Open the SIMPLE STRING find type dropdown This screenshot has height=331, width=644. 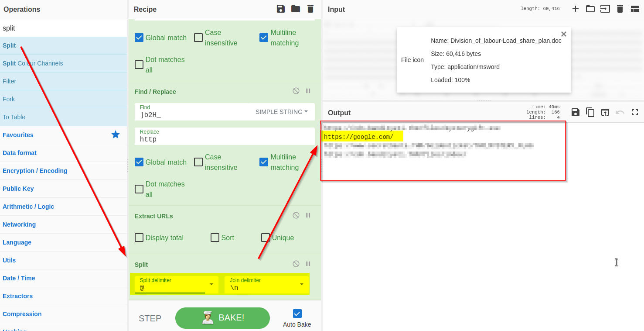[281, 112]
